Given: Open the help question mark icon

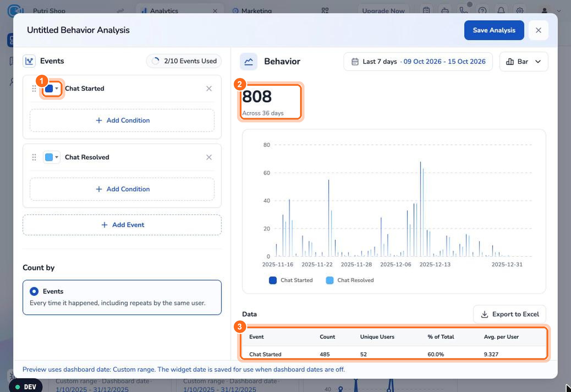Looking at the screenshot, I should [482, 11].
